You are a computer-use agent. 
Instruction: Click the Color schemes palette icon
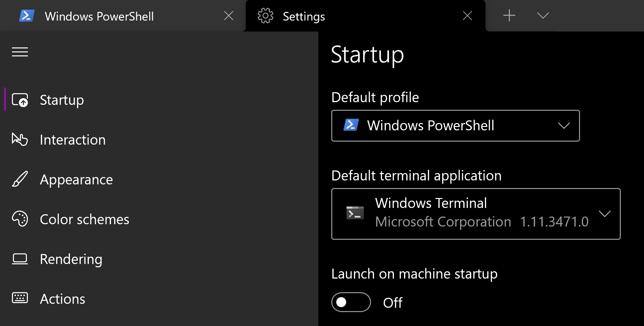20,219
